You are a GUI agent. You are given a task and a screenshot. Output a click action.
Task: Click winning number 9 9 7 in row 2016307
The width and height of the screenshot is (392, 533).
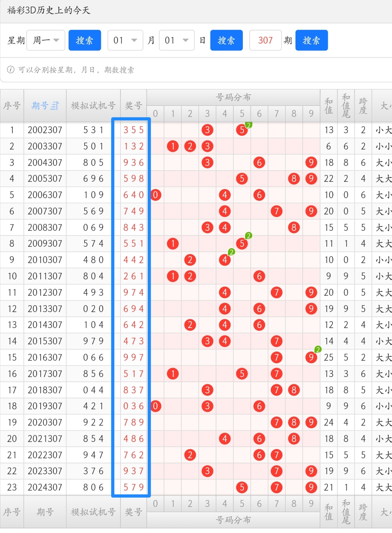tap(134, 357)
